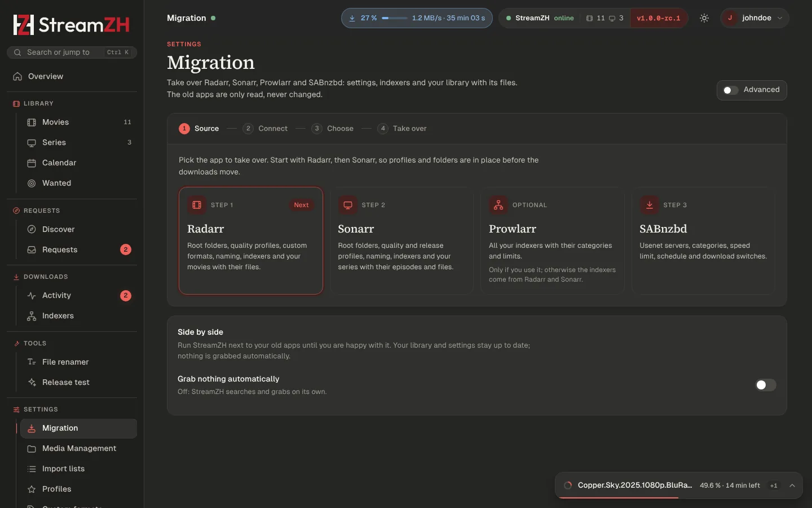Click the SABnzbd download icon in Step 3 card
Viewport: 812px width, 508px height.
tap(649, 205)
